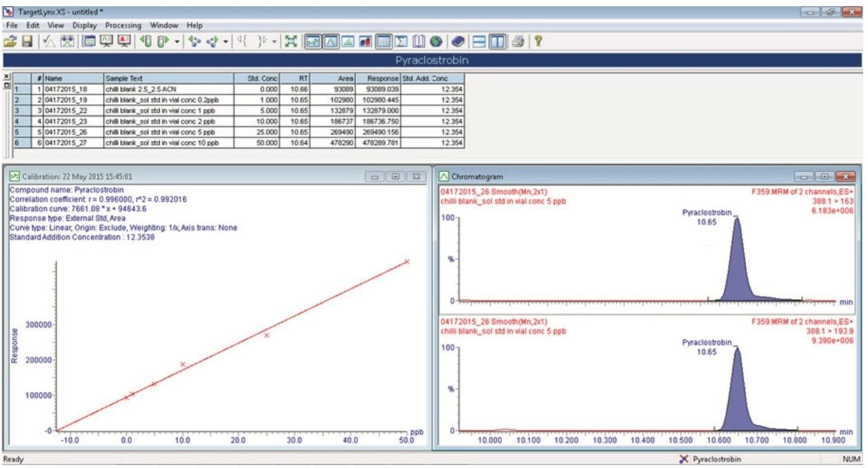
Task: Click the open file folder icon
Action: [x=10, y=42]
